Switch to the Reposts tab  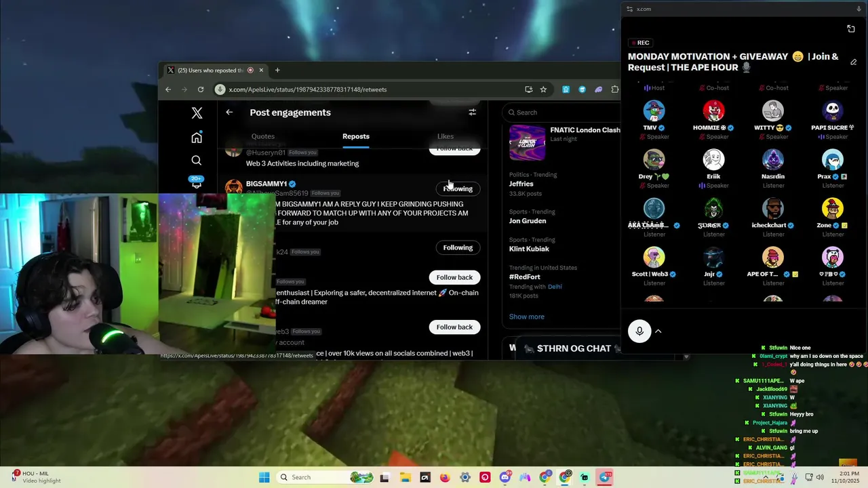coord(356,136)
